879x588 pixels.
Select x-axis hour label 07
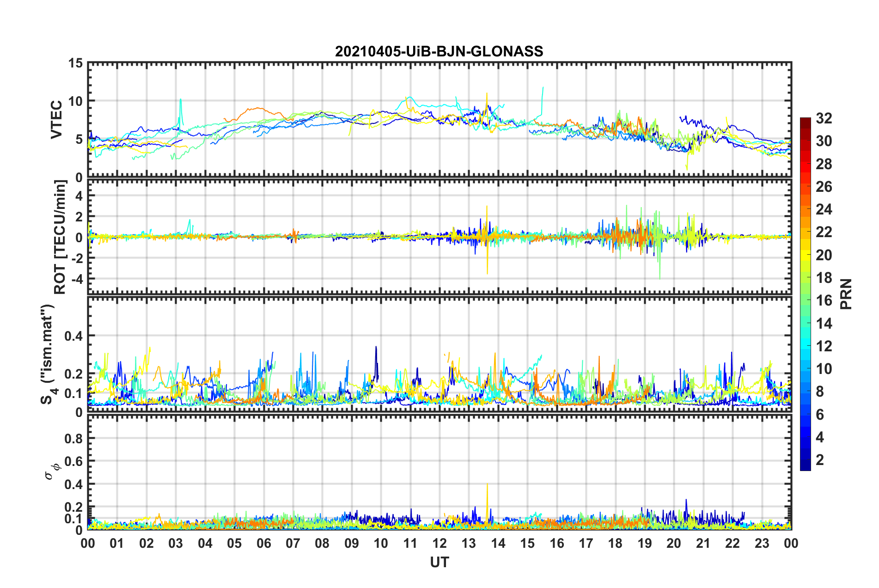(293, 543)
